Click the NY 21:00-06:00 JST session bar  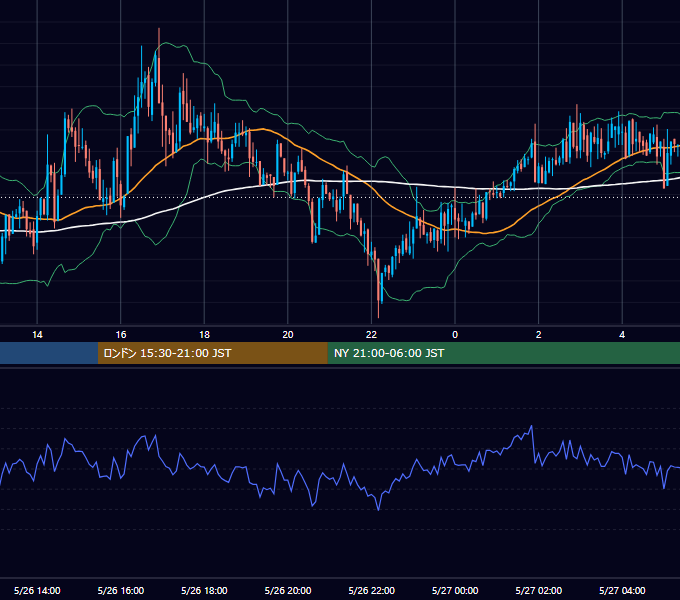[x=503, y=353]
